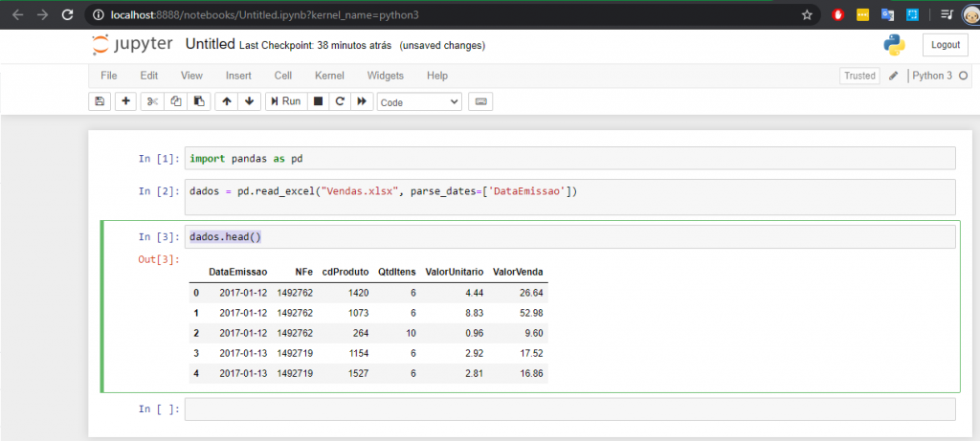Cut selected cells with the scissors icon
This screenshot has width=980, height=441.
(x=153, y=101)
